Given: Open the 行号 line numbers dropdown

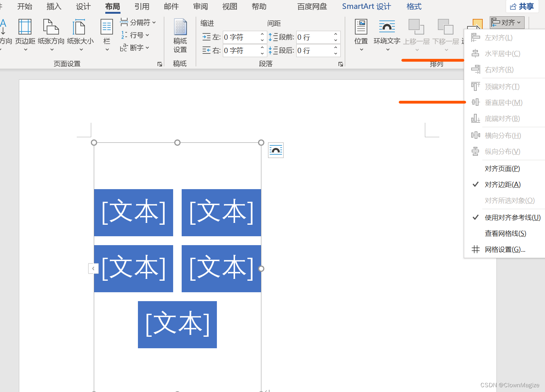Looking at the screenshot, I should [x=135, y=35].
